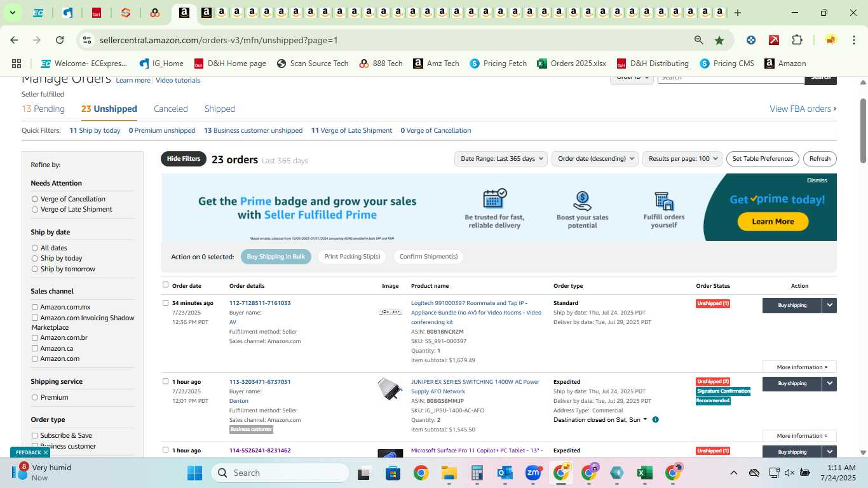
Task: Open the D&H Home page bookmark
Action: click(230, 64)
